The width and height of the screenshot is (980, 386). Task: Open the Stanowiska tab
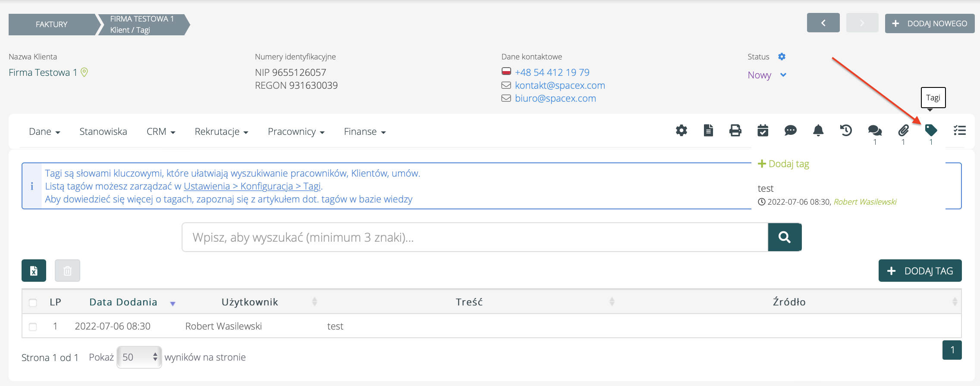click(x=103, y=132)
